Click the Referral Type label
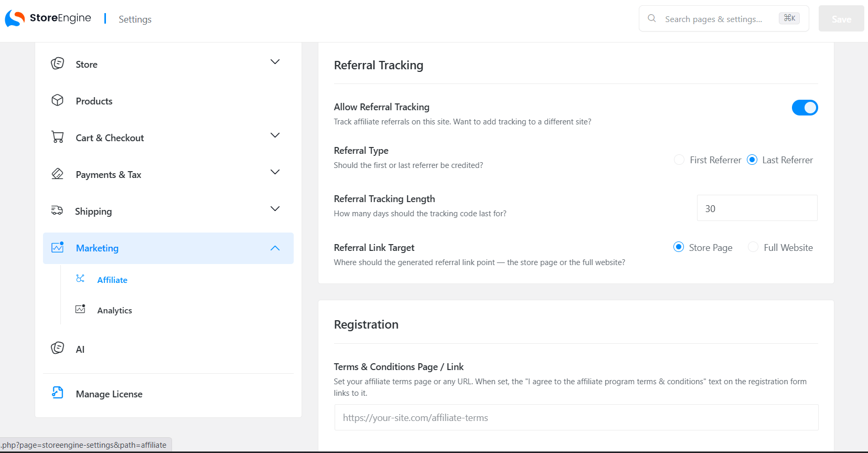 [361, 150]
